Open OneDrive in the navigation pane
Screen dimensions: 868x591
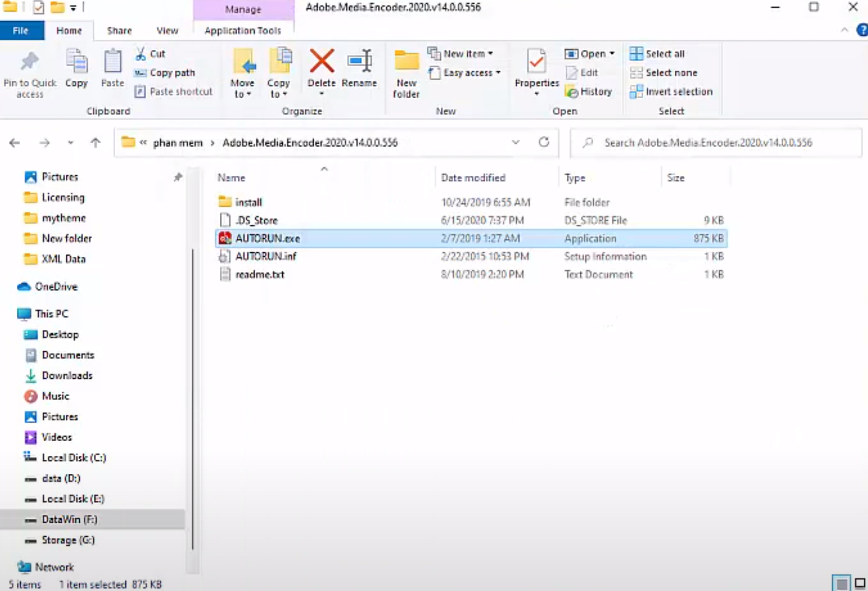coord(48,287)
